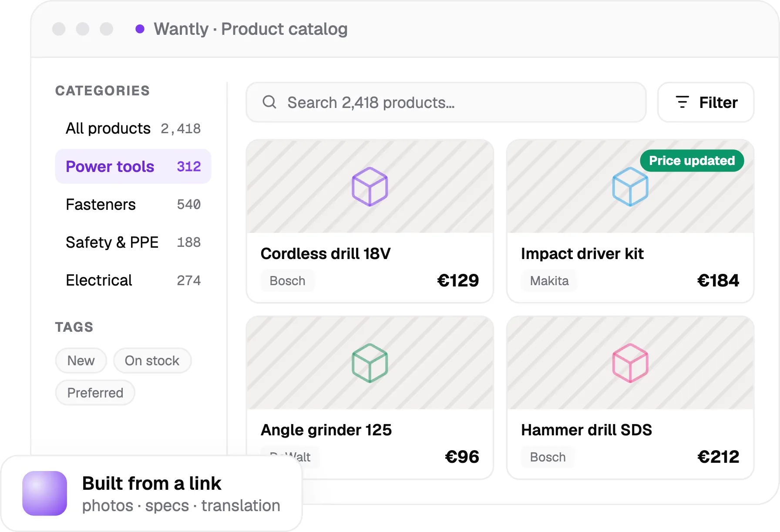Viewport: 780px width, 532px height.
Task: Click the Price updated badge
Action: point(692,161)
